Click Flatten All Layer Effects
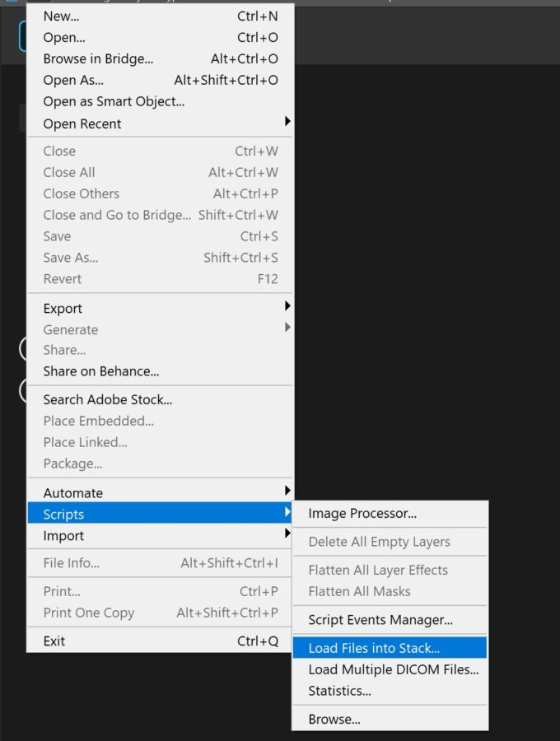This screenshot has height=741, width=560. point(390,570)
